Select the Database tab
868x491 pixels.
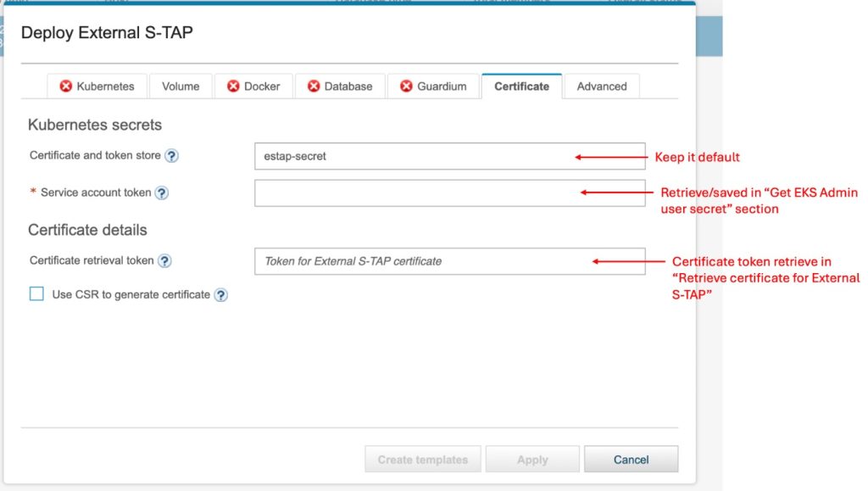pos(340,86)
